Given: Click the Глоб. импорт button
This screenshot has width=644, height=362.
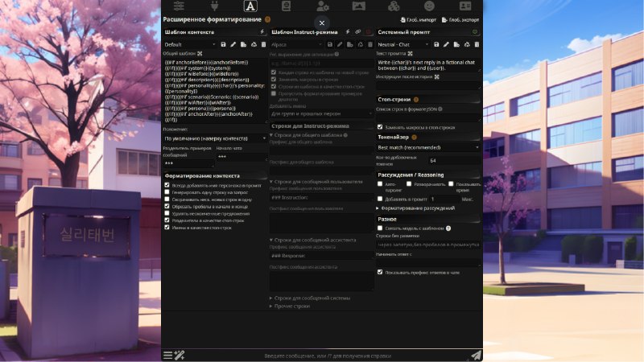Looking at the screenshot, I should pos(418,19).
